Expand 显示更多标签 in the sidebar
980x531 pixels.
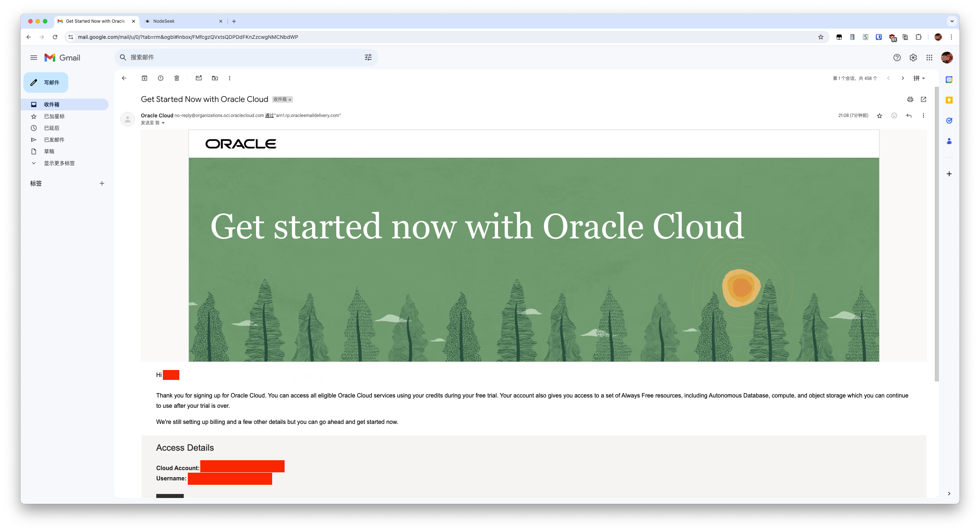pos(59,163)
